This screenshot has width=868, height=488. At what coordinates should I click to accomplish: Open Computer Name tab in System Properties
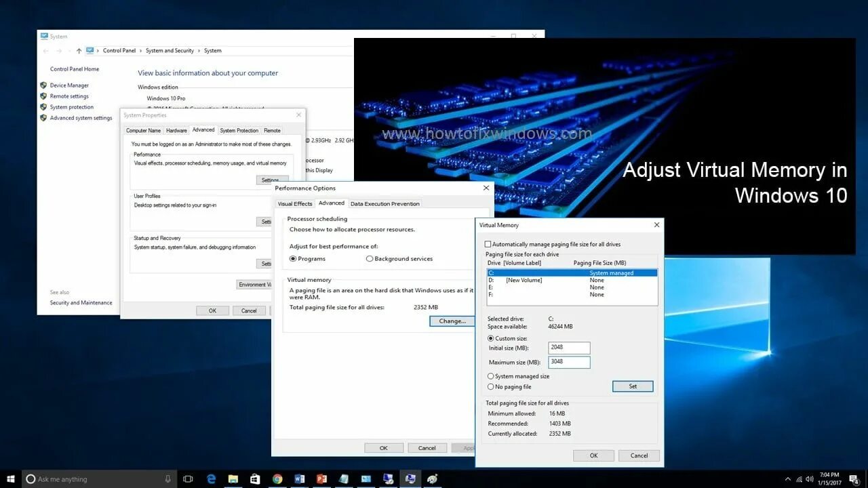pyautogui.click(x=144, y=131)
